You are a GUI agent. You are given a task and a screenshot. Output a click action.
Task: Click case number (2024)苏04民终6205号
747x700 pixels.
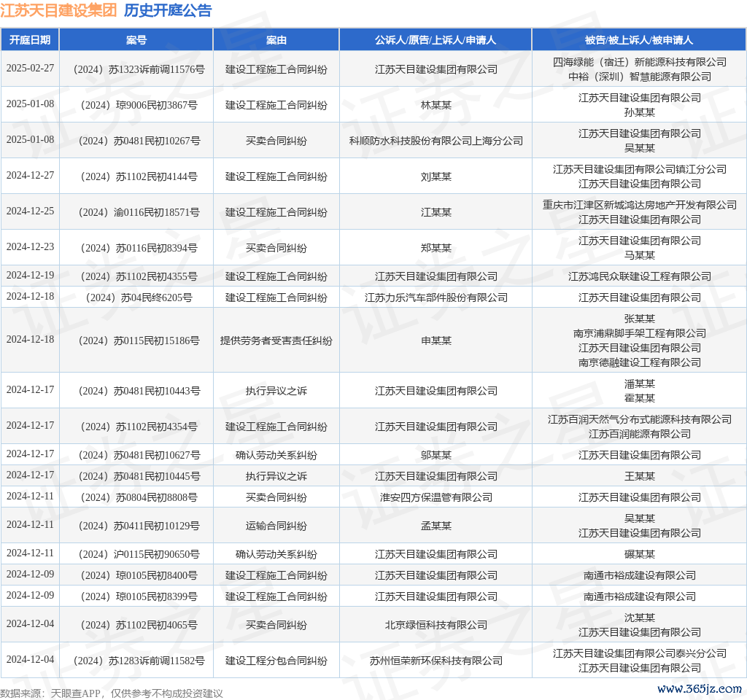[139, 297]
